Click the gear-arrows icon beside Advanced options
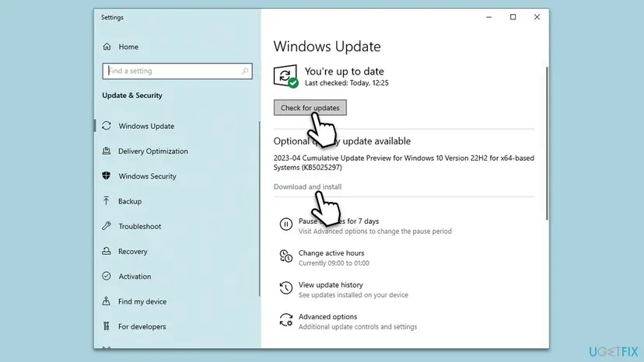 click(286, 320)
